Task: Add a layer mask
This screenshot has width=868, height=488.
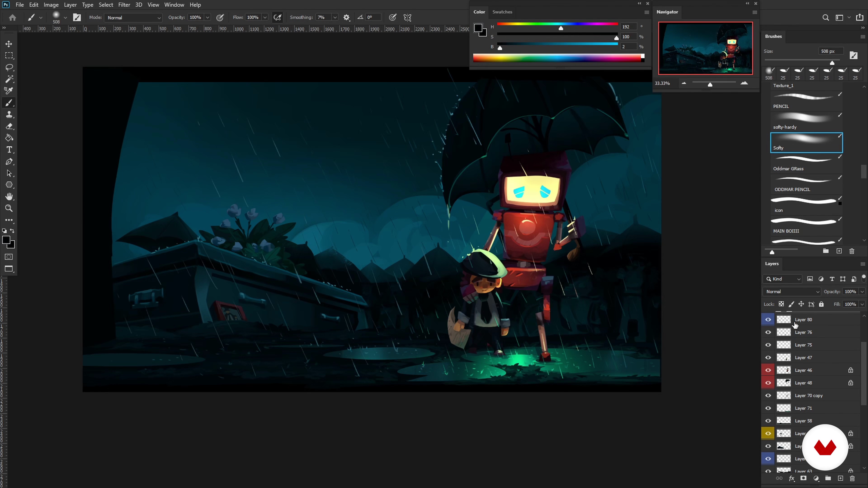Action: (803, 478)
